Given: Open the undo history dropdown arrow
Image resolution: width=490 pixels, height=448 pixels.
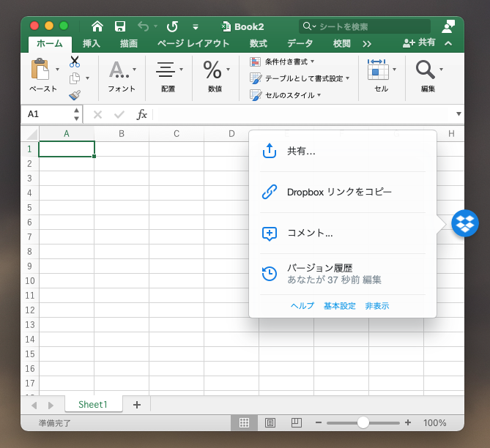Looking at the screenshot, I should 155,26.
